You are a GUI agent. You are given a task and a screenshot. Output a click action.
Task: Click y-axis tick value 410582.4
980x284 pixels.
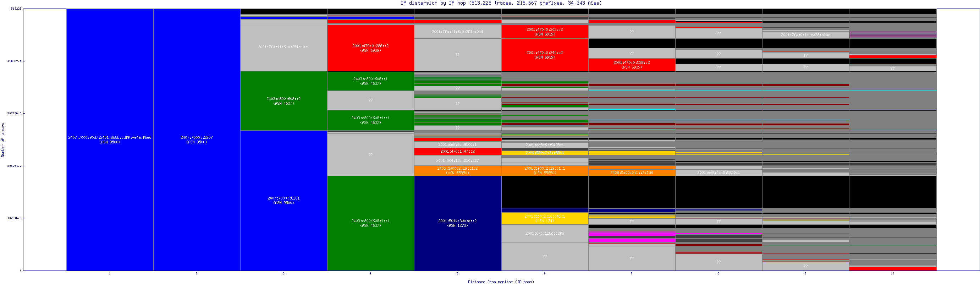[x=15, y=61]
